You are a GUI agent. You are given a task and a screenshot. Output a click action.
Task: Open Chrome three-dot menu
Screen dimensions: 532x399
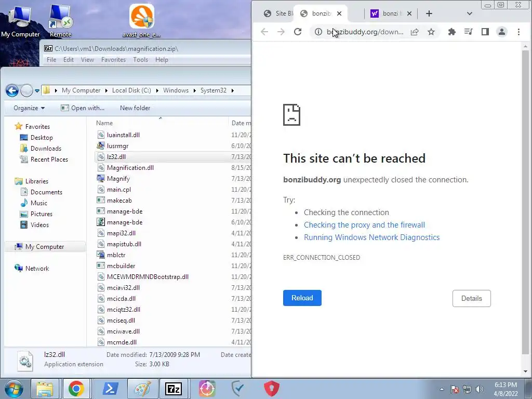tap(518, 32)
